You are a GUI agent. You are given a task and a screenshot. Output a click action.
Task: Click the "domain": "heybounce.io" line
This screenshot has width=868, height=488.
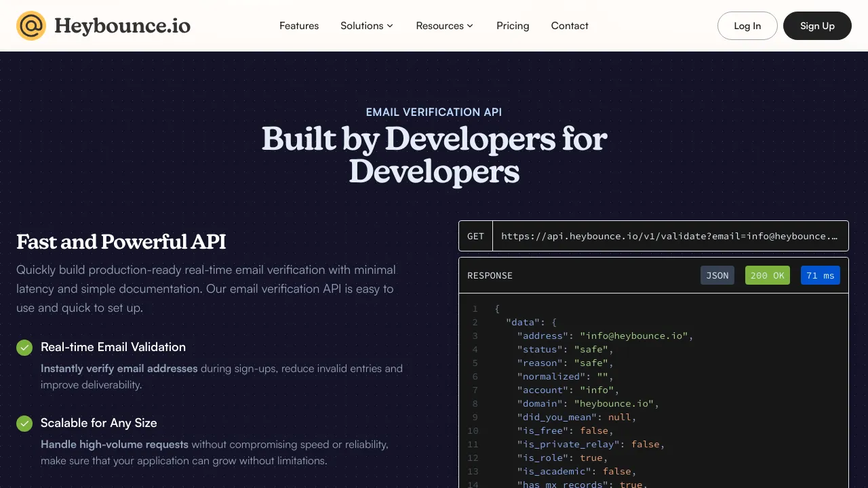pyautogui.click(x=588, y=403)
